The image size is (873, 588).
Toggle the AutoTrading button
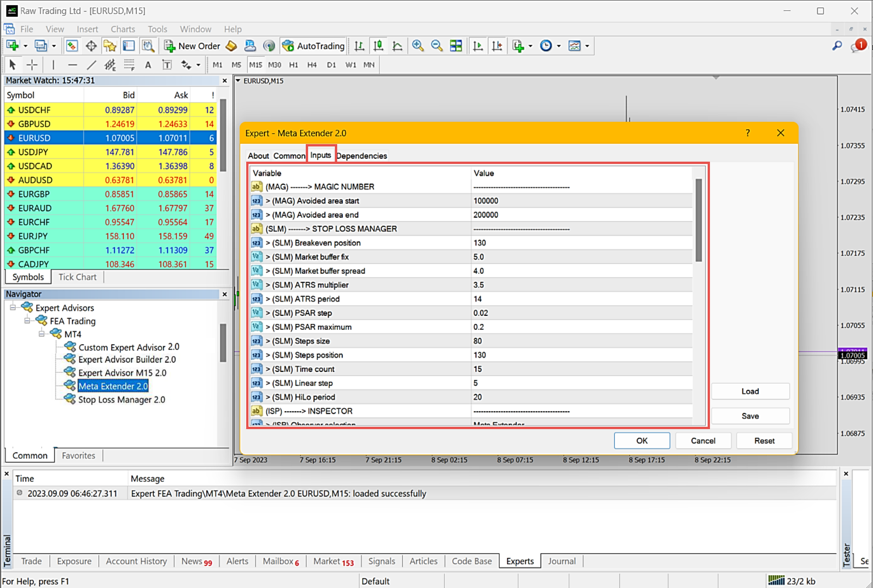click(314, 46)
